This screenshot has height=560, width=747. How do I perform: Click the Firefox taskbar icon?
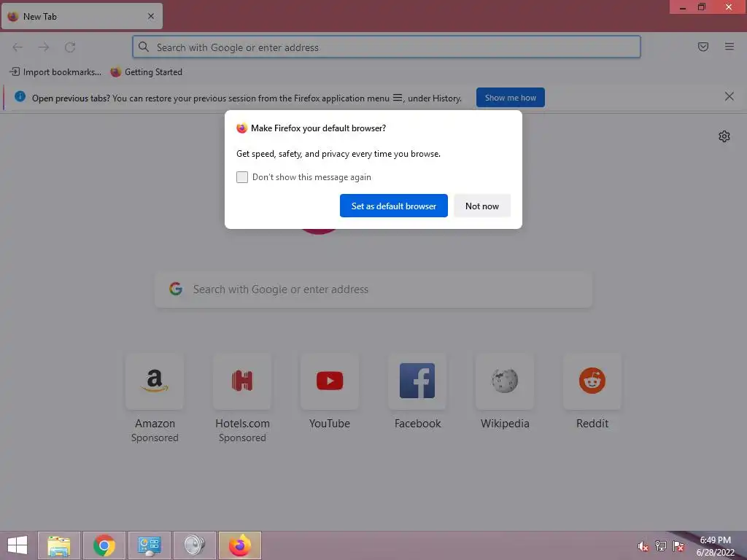click(239, 545)
